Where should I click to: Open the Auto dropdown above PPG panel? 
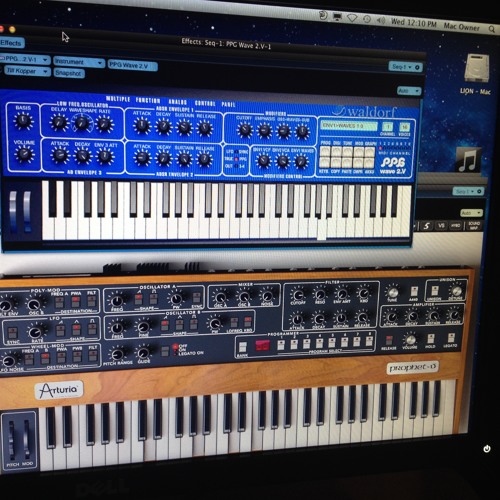409,91
